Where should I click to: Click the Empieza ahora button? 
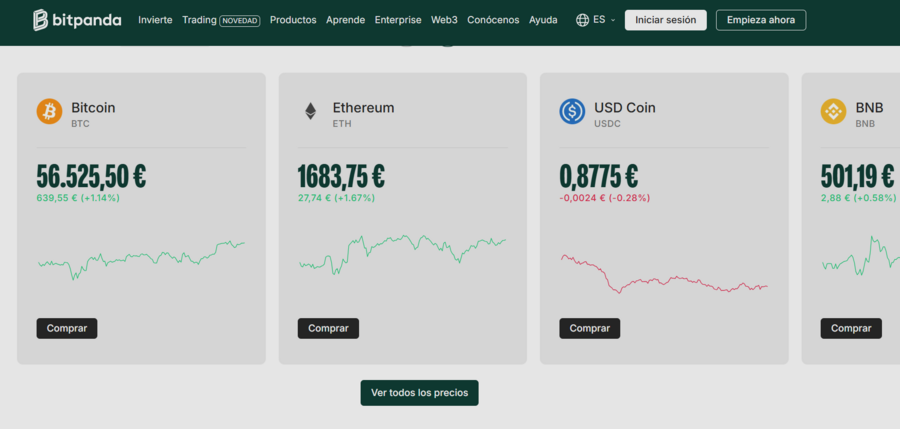(761, 20)
